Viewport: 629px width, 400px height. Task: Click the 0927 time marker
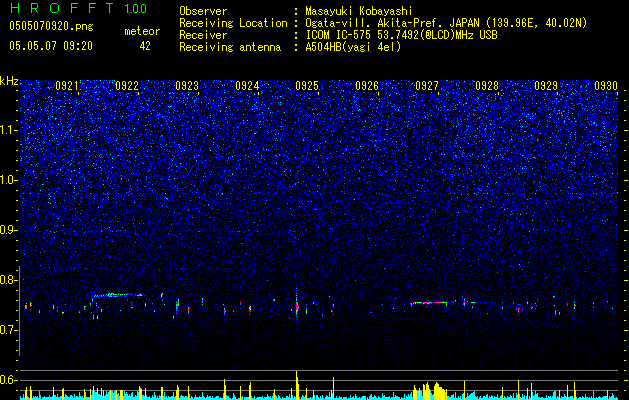coord(427,85)
